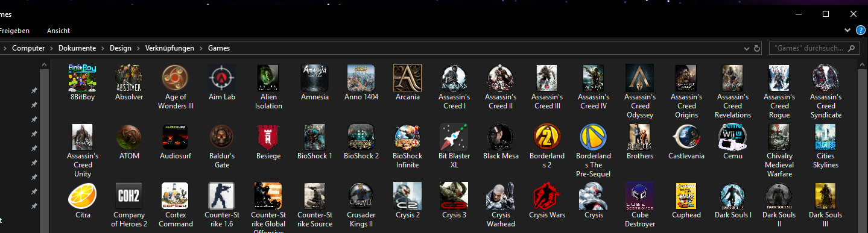The height and width of the screenshot is (233, 868).
Task: Refresh the Games folder view
Action: [x=758, y=48]
